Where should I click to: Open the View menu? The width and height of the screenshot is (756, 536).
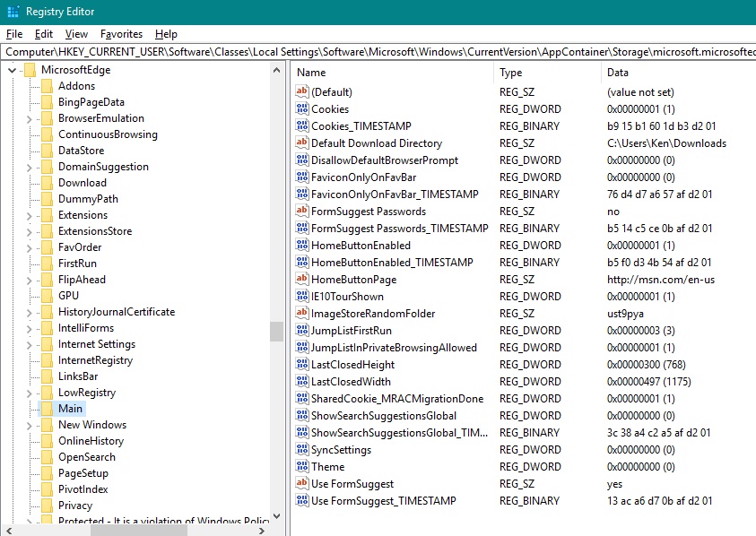[76, 34]
